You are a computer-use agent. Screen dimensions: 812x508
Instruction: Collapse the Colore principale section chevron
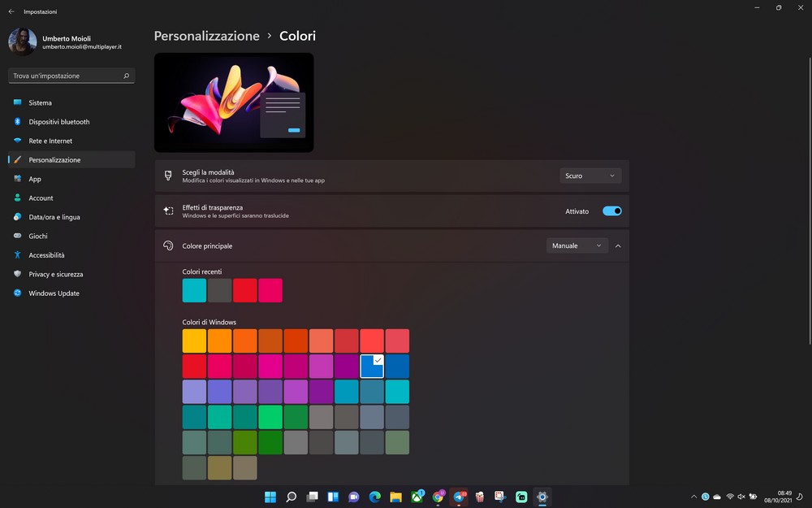coord(618,245)
